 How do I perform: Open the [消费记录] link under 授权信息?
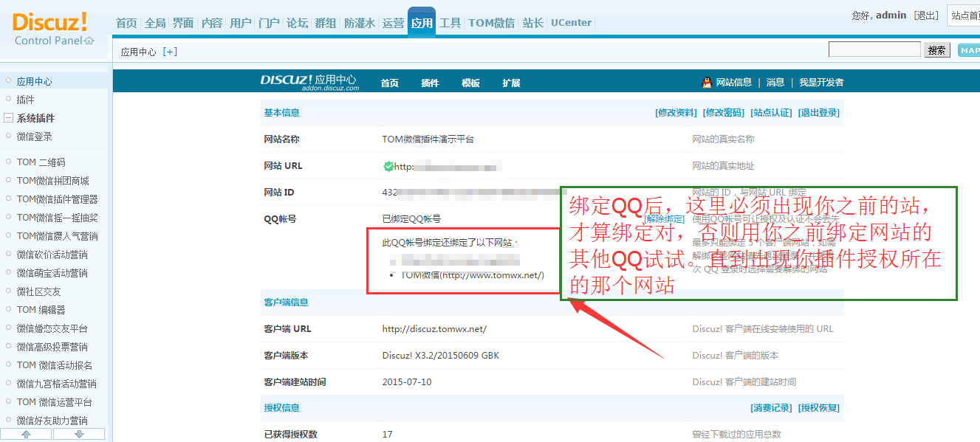(771, 408)
